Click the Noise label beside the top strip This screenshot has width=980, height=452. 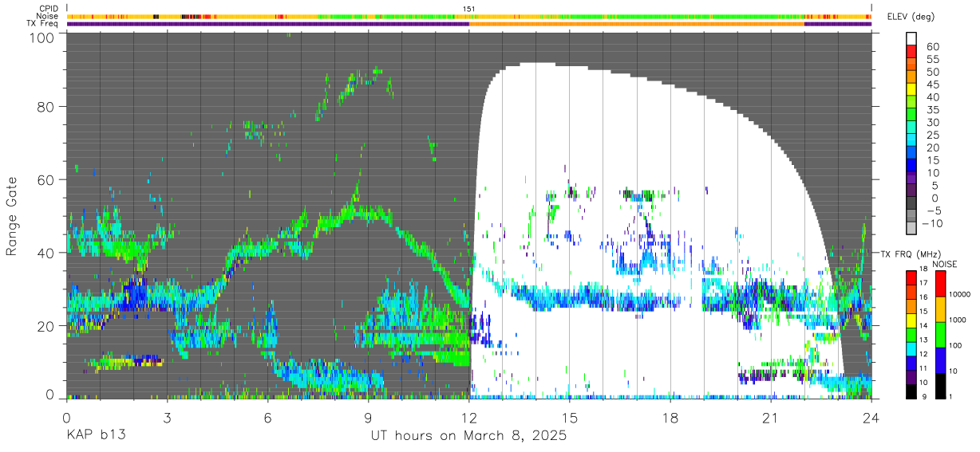click(49, 16)
